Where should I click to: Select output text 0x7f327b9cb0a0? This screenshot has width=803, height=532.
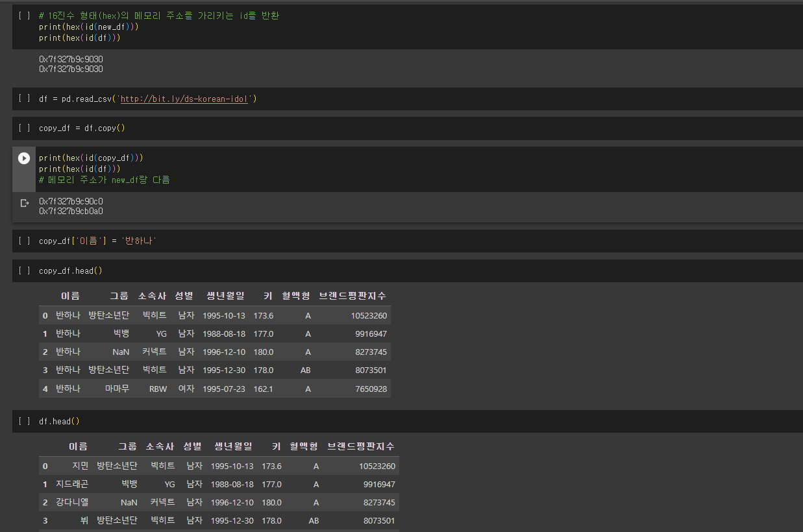tap(71, 211)
